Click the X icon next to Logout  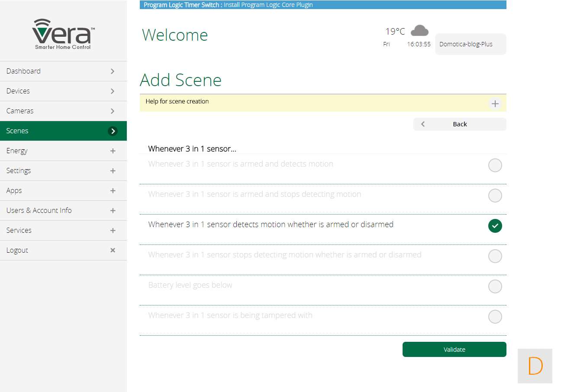(113, 250)
